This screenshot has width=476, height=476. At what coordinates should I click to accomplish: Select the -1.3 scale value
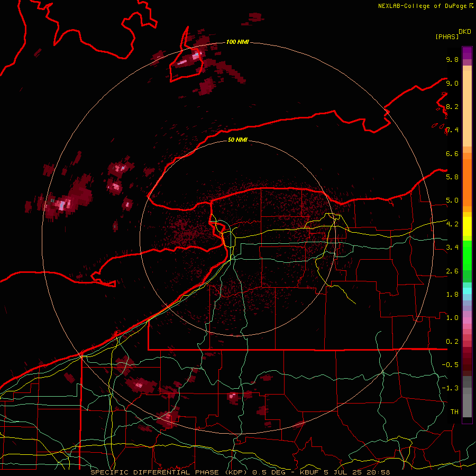450,388
